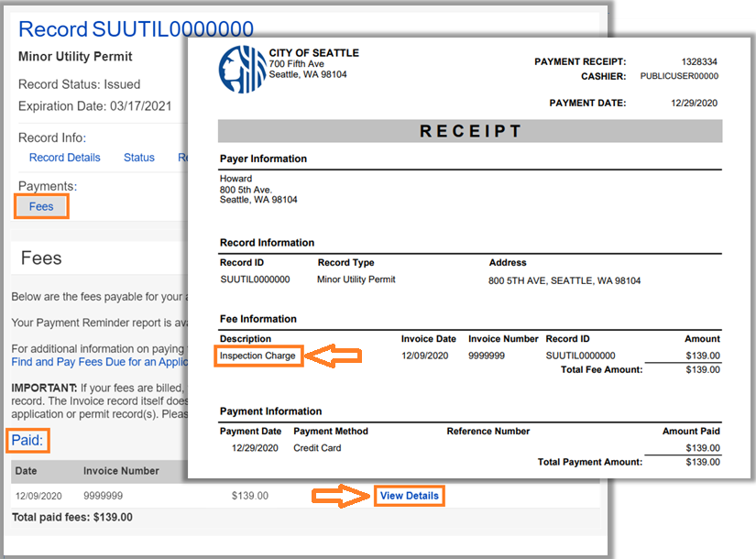
Task: Click the 800 5TH AVE, SEATTLE address field
Action: tap(564, 281)
